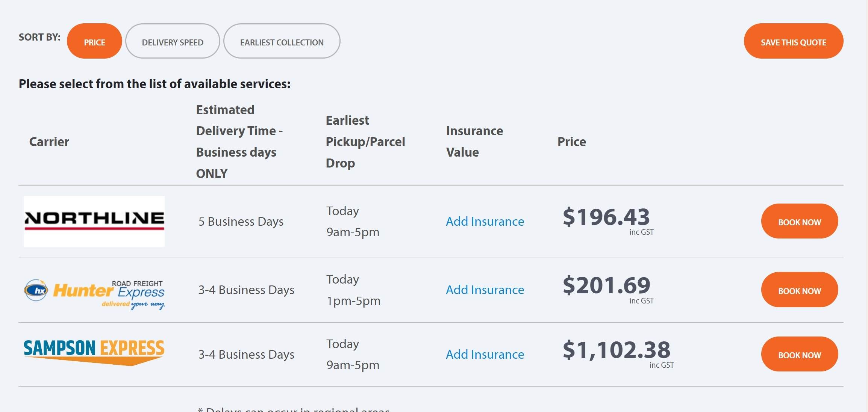This screenshot has width=868, height=412.
Task: Click Save This Quote button
Action: point(793,41)
